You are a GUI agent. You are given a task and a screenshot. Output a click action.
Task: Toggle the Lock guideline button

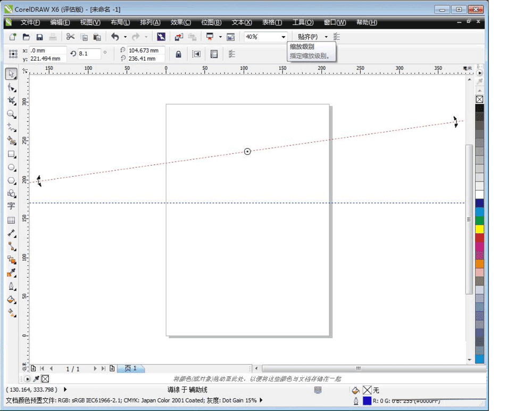[x=178, y=54]
